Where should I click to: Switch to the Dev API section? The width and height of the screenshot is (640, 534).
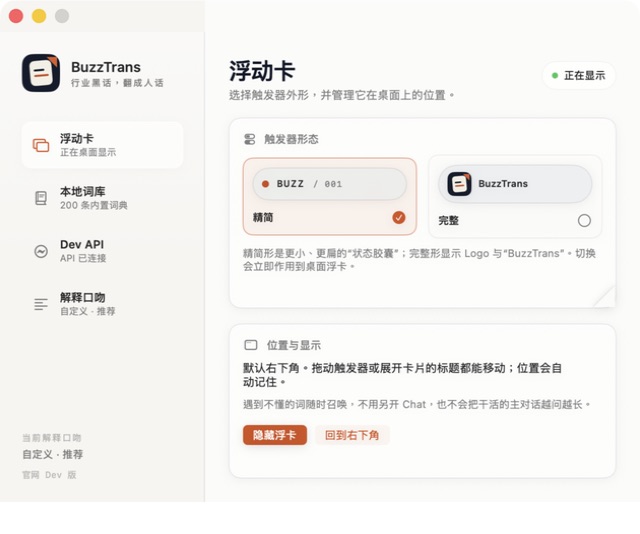click(x=102, y=251)
